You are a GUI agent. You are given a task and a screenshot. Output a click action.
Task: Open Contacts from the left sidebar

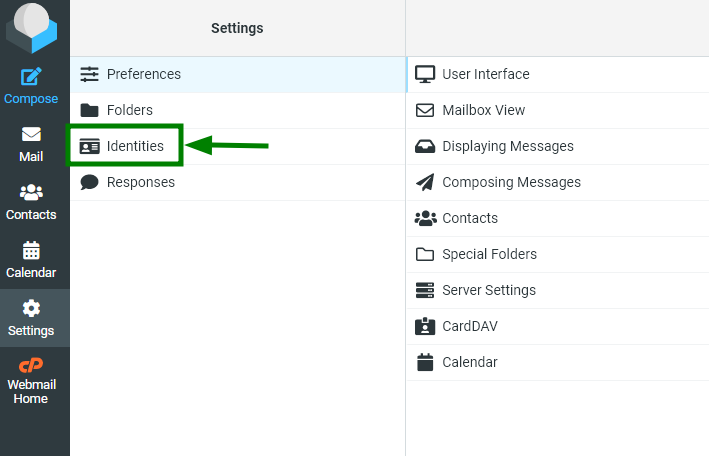pyautogui.click(x=31, y=201)
